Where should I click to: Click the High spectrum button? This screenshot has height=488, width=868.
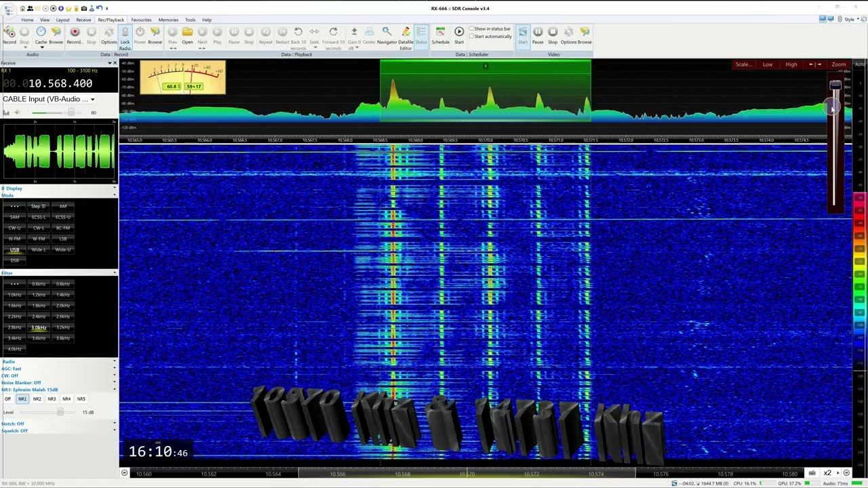[791, 64]
